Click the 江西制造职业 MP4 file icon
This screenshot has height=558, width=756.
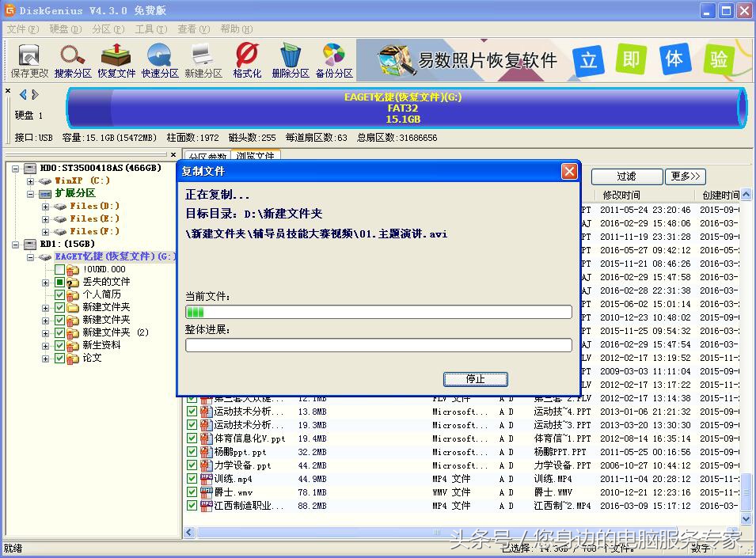(207, 506)
